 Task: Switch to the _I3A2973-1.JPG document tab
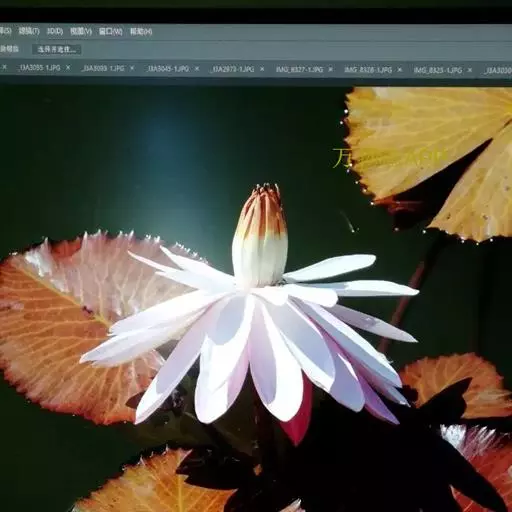pyautogui.click(x=232, y=69)
